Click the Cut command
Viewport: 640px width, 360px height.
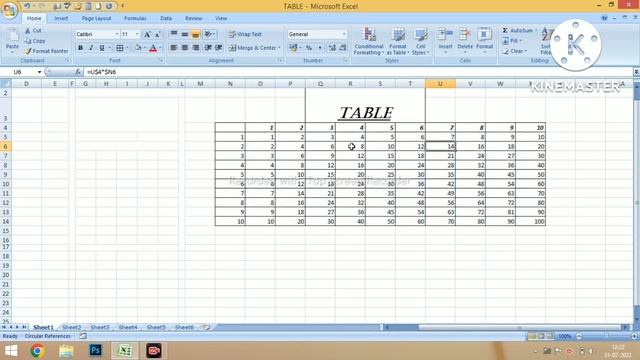33,31
